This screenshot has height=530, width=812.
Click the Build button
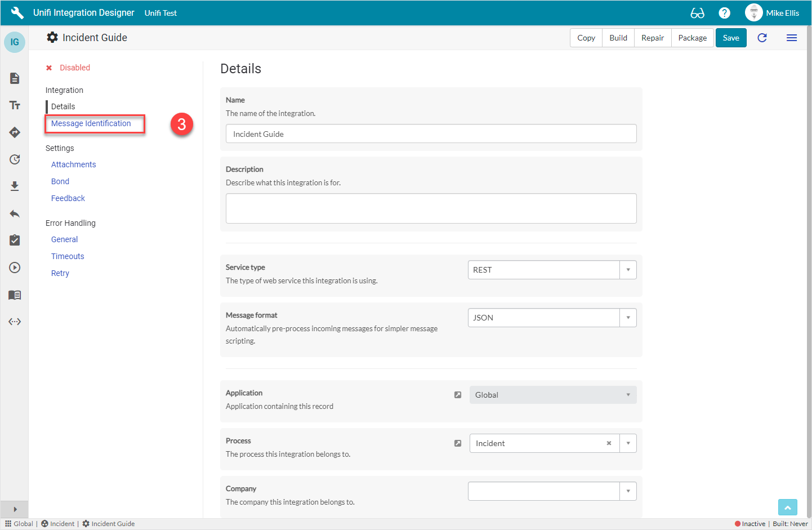click(x=618, y=38)
